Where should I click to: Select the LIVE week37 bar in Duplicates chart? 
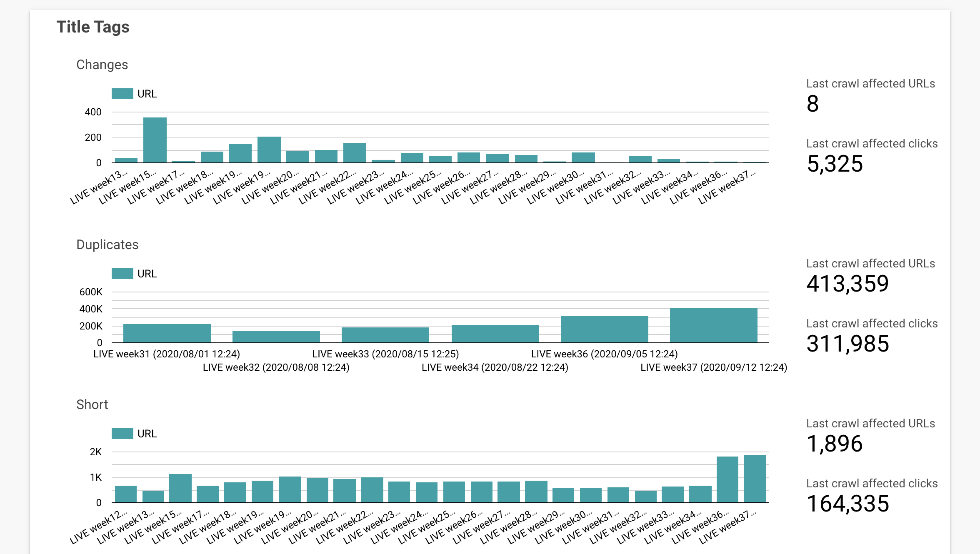coord(714,325)
